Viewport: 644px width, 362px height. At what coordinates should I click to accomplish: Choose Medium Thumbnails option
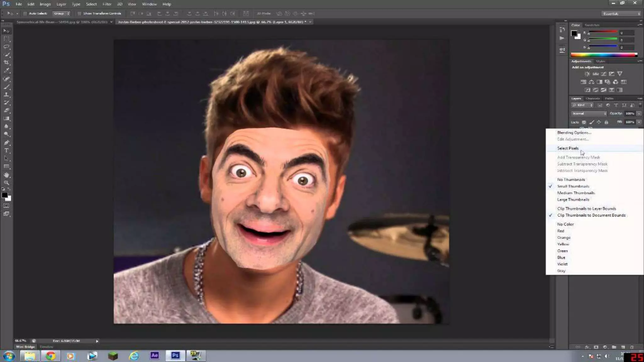pos(576,193)
